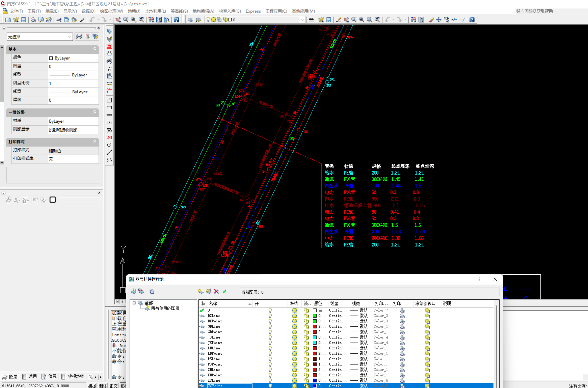Toggle 栅格 grid in status bar

pos(103,386)
